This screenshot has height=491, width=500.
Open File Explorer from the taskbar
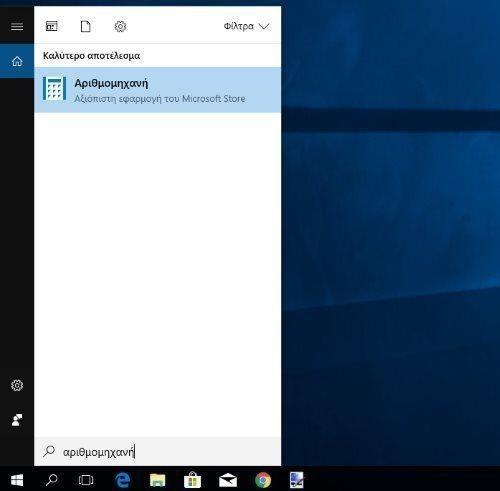click(x=158, y=481)
